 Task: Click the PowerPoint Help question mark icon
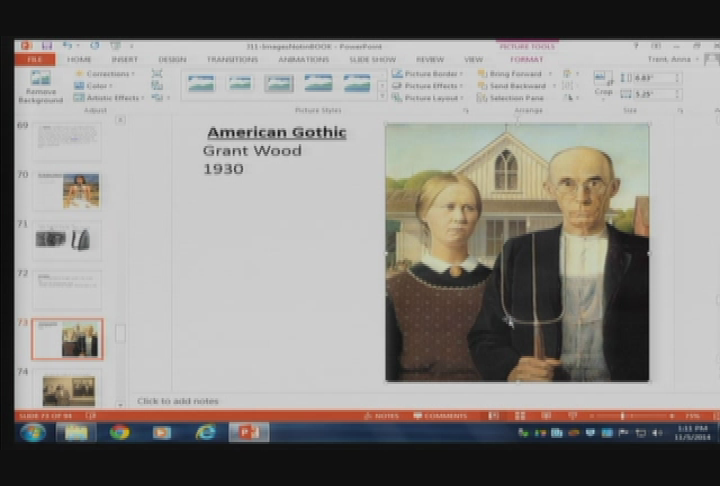(636, 46)
